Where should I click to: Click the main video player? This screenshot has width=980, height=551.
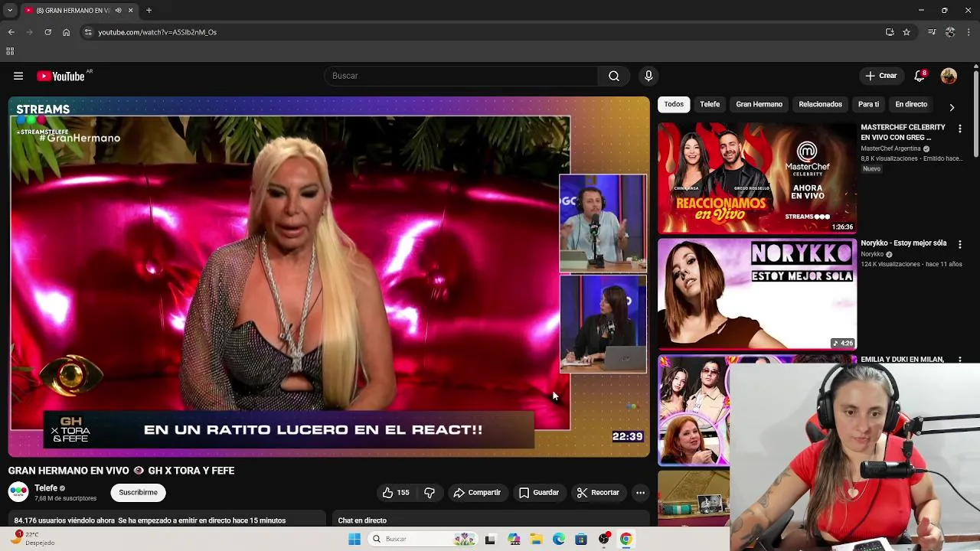click(x=328, y=276)
